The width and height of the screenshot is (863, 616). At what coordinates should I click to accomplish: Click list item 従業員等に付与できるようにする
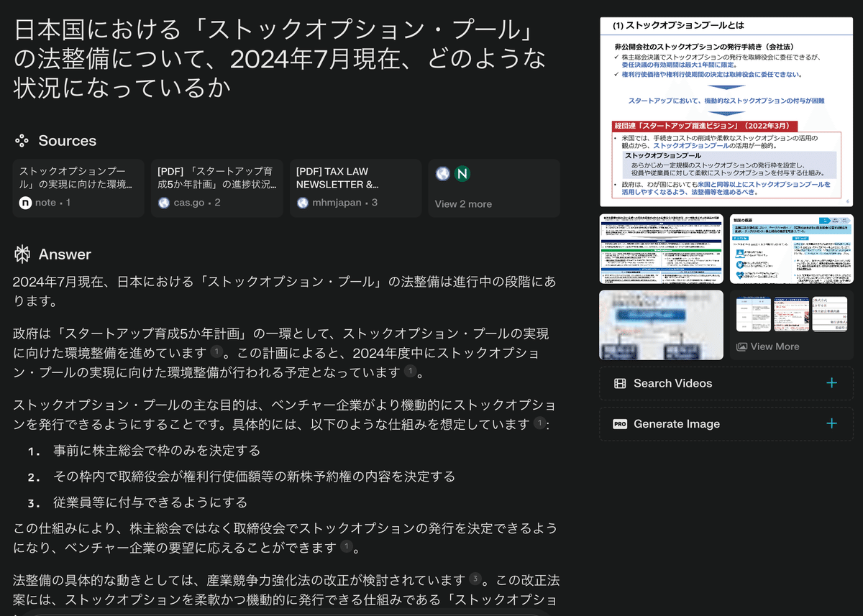coord(150,502)
